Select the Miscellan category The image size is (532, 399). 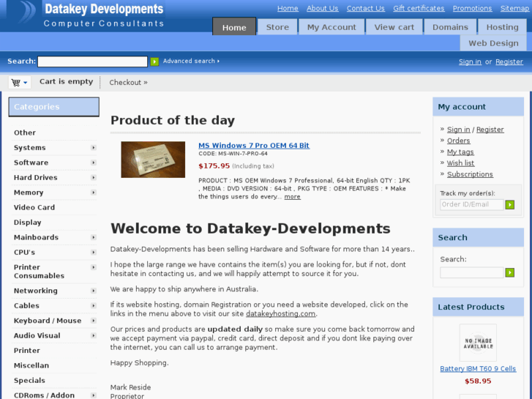click(31, 365)
